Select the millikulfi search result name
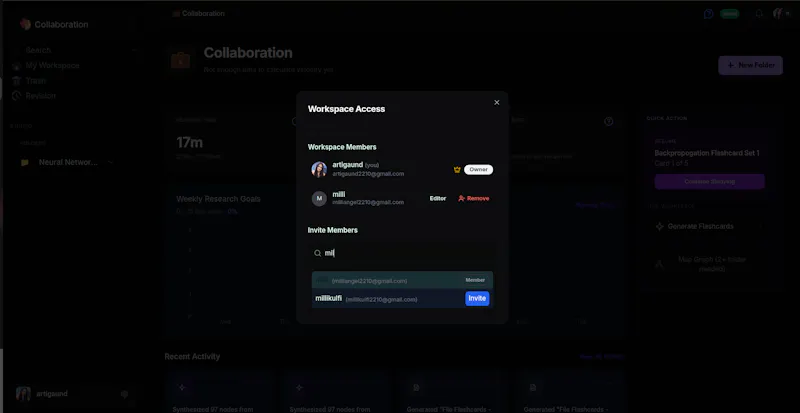Screen dimensions: 800x413 [x=329, y=298]
